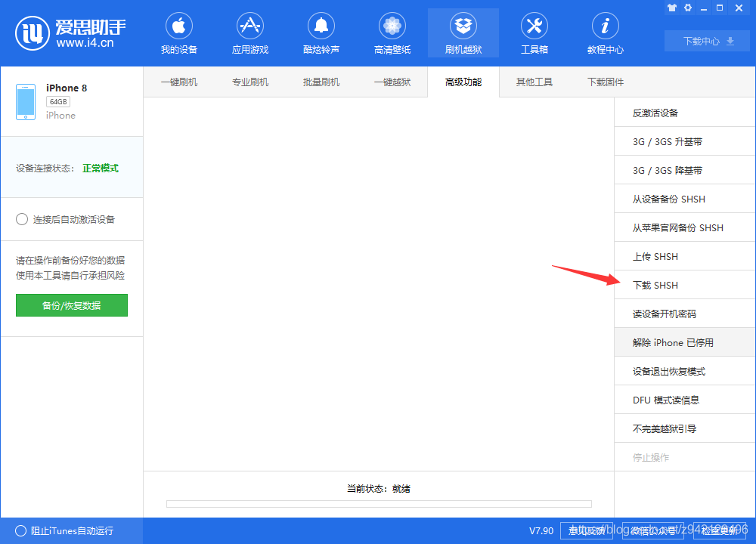Switch to the 专业刷机 tab
Image resolution: width=756 pixels, height=544 pixels.
249,82
